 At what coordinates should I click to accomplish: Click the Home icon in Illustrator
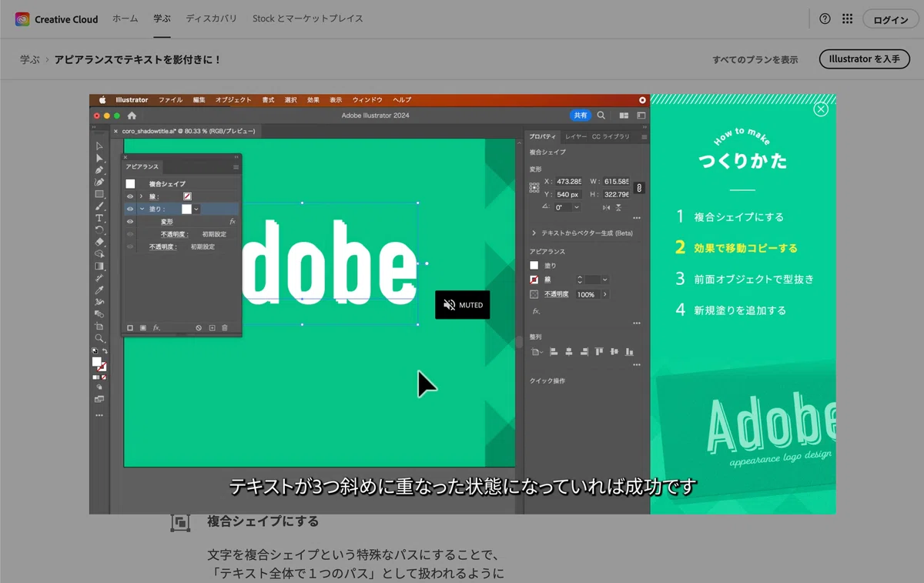(132, 116)
